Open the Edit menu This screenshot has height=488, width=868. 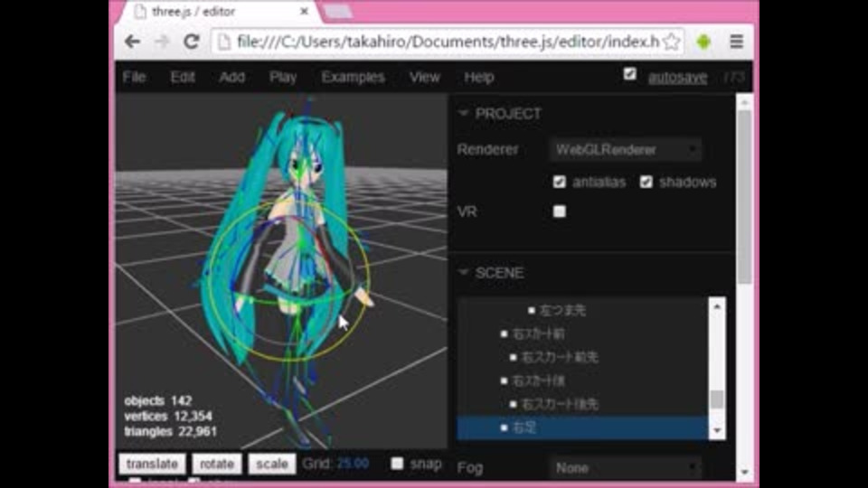[x=182, y=77]
